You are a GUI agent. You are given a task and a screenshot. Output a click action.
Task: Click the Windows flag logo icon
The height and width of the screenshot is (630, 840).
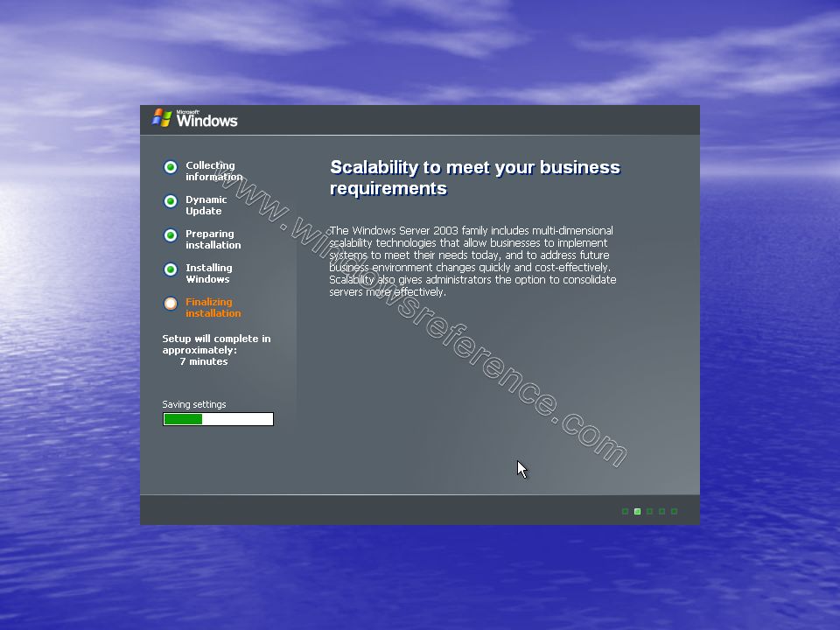click(x=161, y=118)
